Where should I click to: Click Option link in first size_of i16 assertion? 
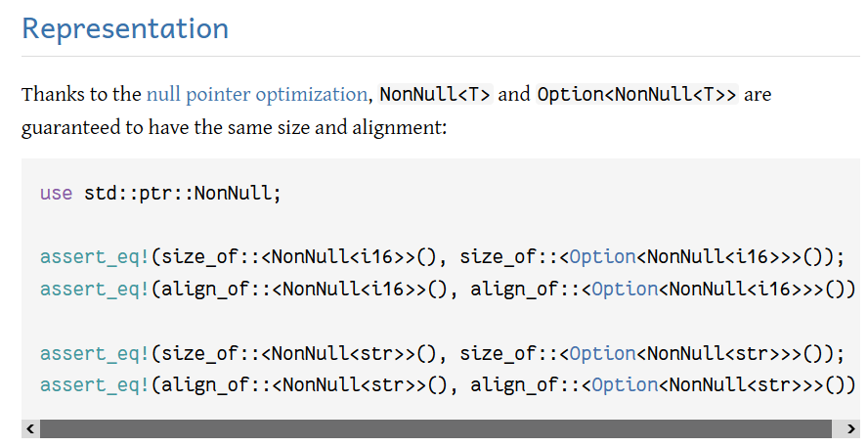click(602, 257)
